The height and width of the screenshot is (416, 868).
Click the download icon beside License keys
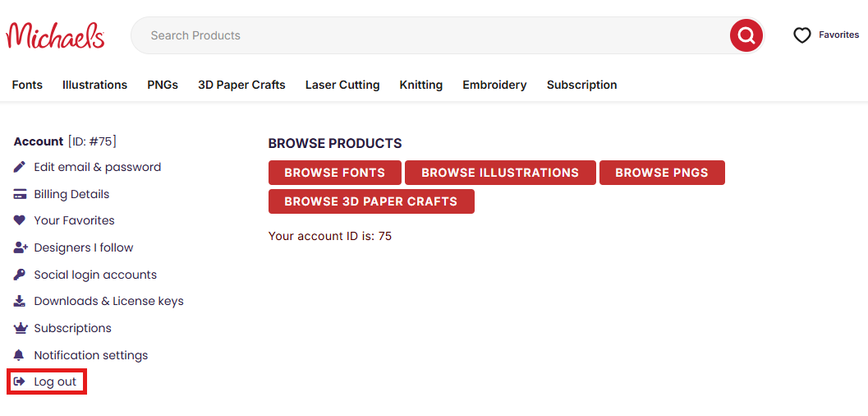[x=21, y=301]
